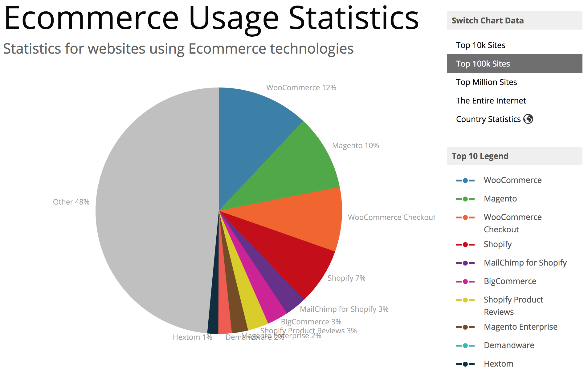Click the teal Demandware legend marker

pos(465,346)
